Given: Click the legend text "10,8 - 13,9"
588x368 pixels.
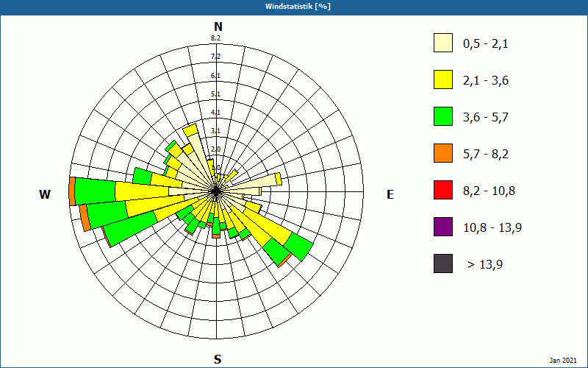Looking at the screenshot, I should click(492, 228).
